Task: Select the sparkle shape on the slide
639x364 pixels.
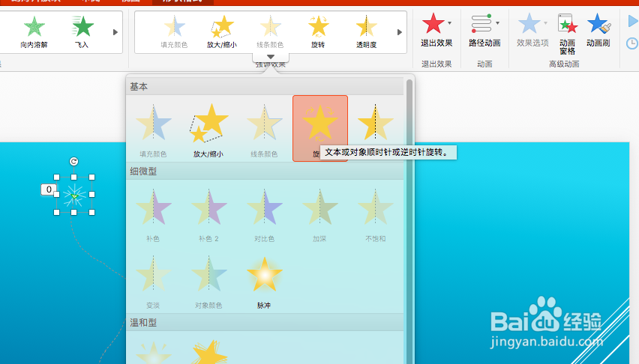Action: 74,195
